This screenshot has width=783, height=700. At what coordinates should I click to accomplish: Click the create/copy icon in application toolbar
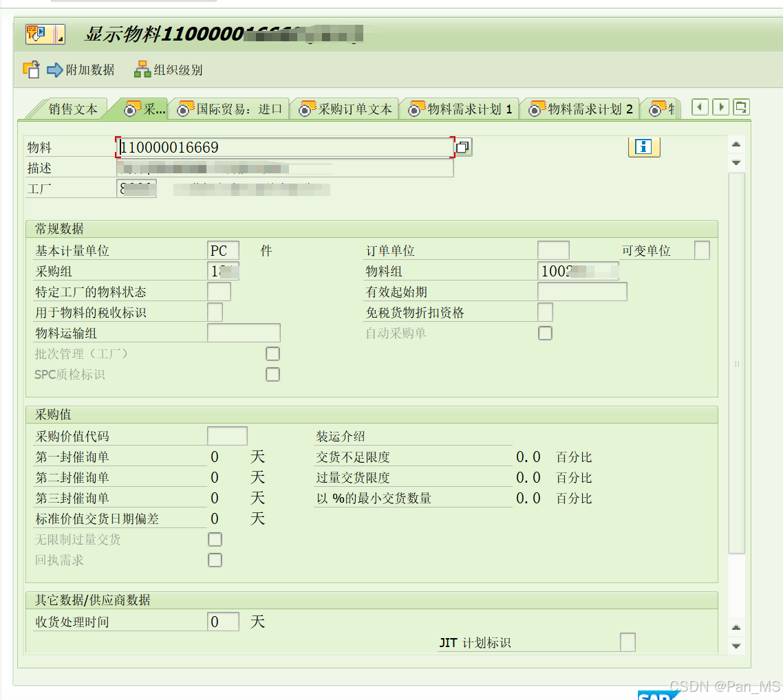(32, 69)
